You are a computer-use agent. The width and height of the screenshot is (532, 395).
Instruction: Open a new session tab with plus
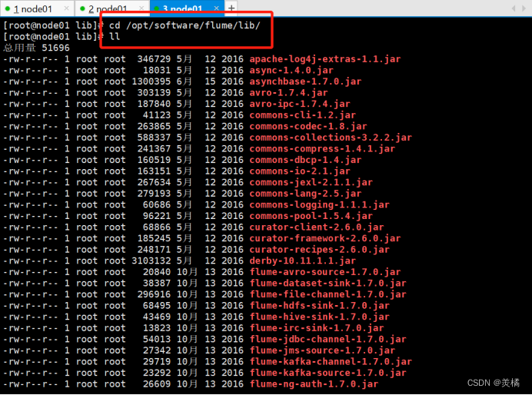tap(231, 8)
